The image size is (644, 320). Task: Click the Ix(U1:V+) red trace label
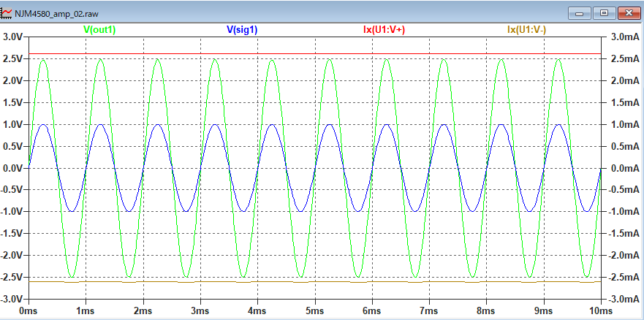pos(384,30)
